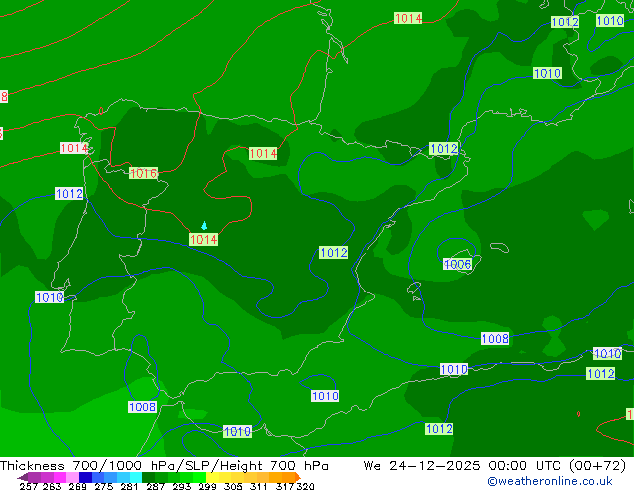This screenshot has width=634, height=490.
Task: Click the 305 legend value
Action: pos(233,486)
